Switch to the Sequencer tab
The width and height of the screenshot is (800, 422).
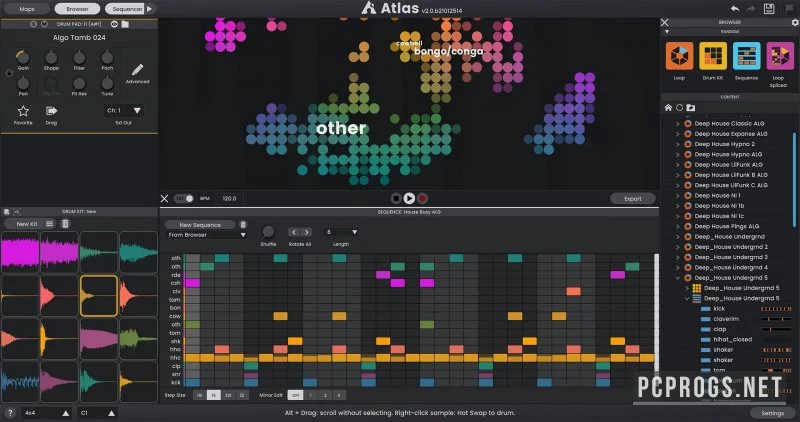click(x=125, y=9)
